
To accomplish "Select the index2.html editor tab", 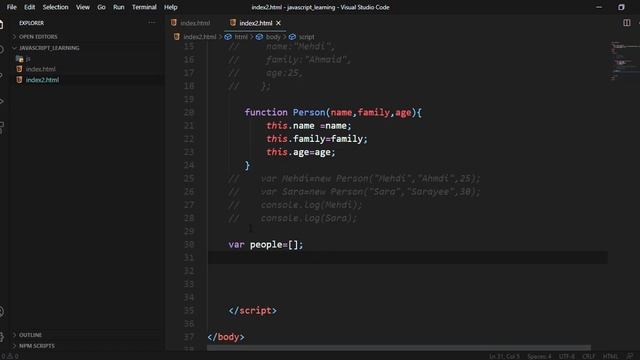I will pyautogui.click(x=256, y=23).
